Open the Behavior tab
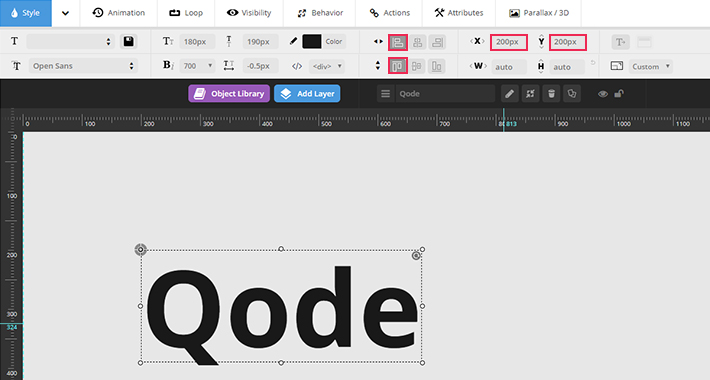The height and width of the screenshot is (380, 710). [320, 13]
